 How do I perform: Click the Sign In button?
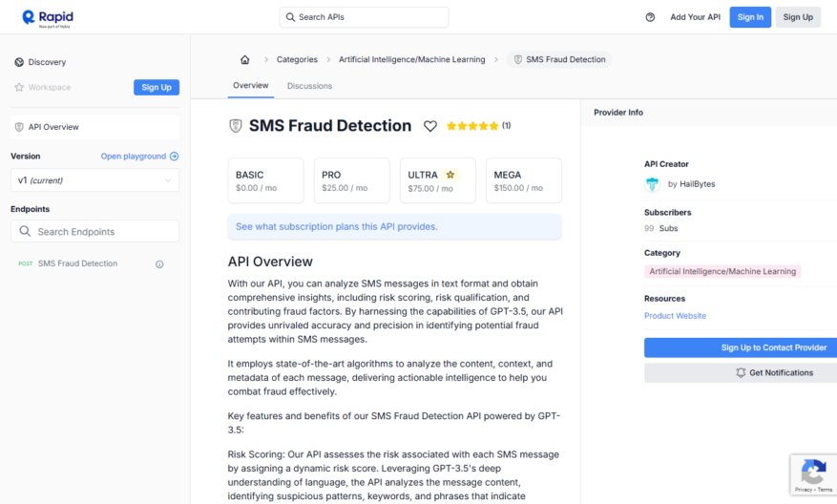point(750,17)
